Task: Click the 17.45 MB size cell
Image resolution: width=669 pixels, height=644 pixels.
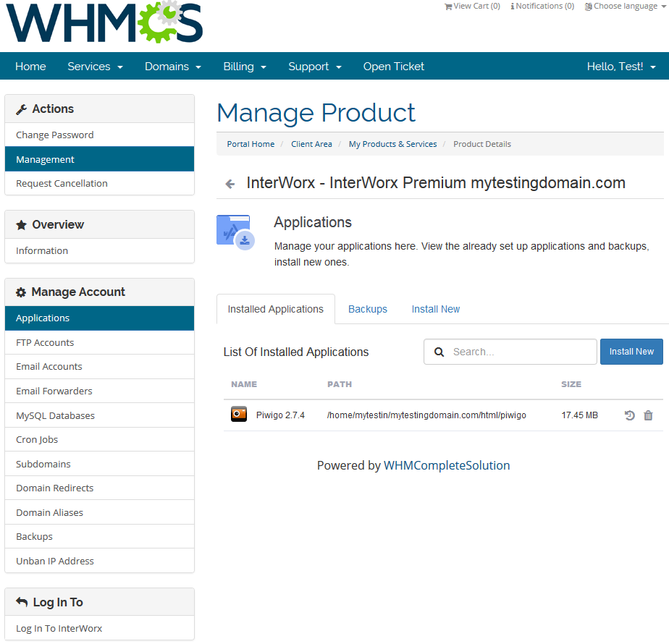Action: point(579,415)
